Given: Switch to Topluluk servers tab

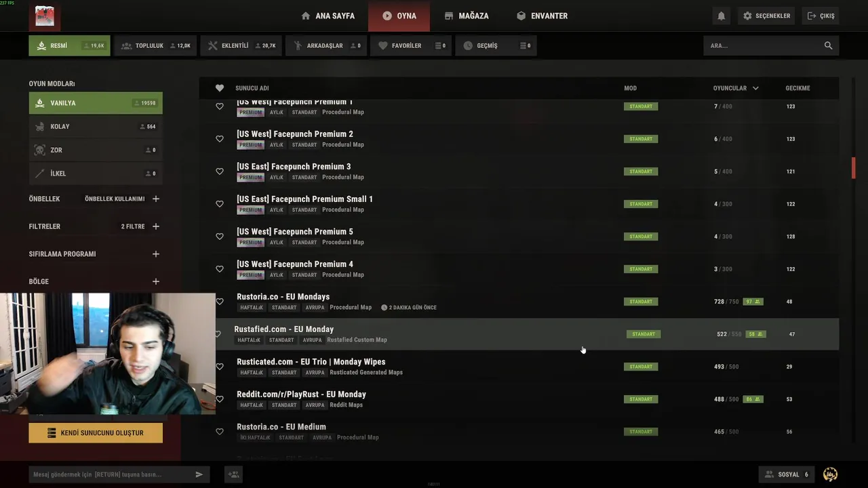Looking at the screenshot, I should pos(155,45).
